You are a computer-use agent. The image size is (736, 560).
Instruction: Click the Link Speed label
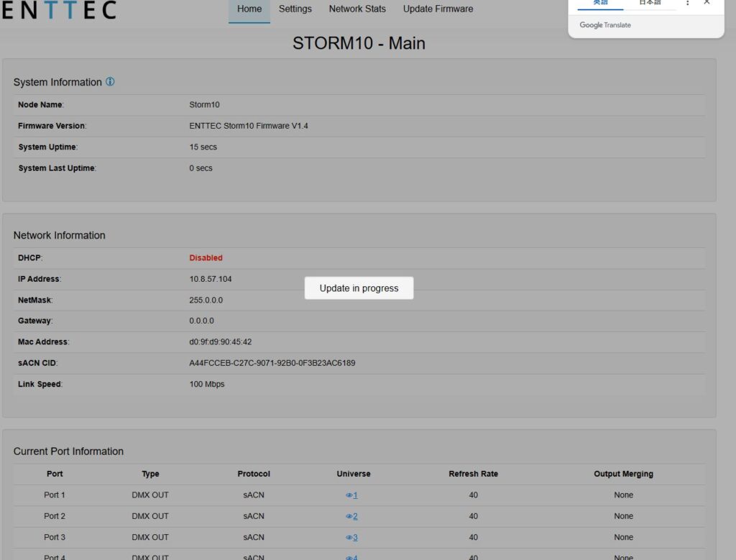40,384
